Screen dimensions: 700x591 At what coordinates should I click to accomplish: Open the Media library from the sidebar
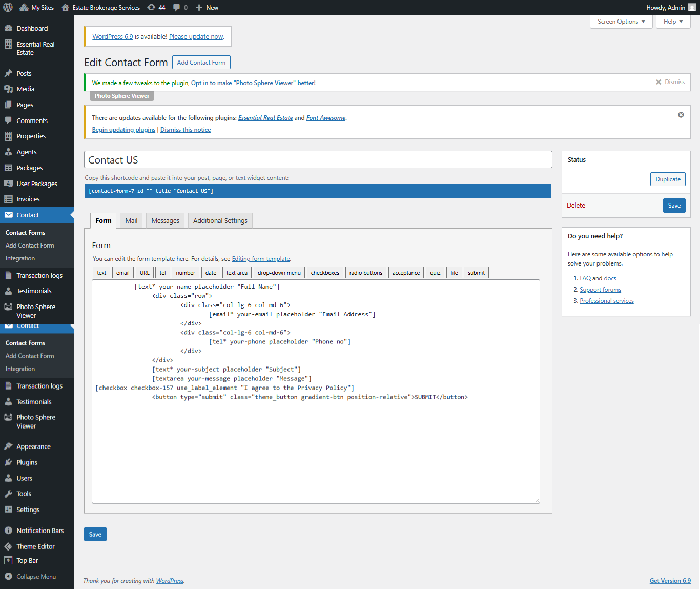(x=25, y=89)
